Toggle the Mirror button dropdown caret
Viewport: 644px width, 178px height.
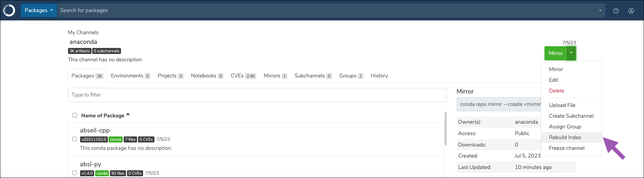tap(571, 53)
